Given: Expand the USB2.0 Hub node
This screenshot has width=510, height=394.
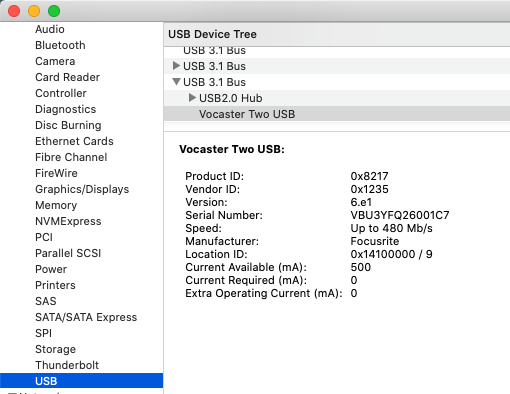Looking at the screenshot, I should tap(192, 98).
